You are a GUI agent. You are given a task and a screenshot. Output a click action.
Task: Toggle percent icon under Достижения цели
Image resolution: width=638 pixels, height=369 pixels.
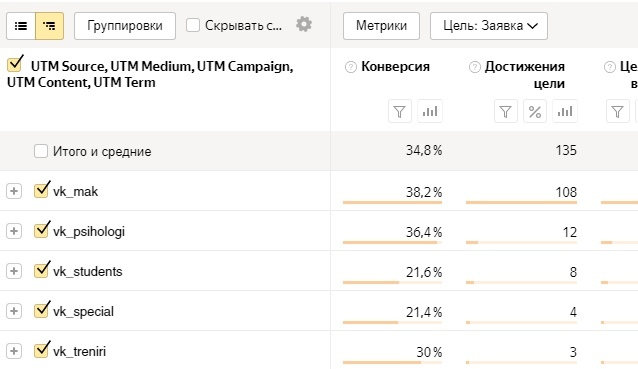coord(535,111)
